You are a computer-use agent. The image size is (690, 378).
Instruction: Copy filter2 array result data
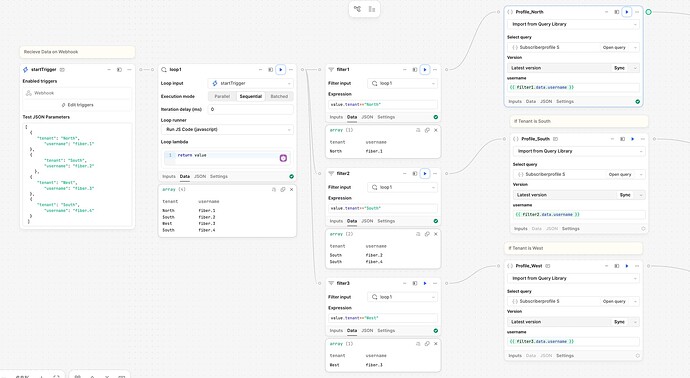coord(427,234)
